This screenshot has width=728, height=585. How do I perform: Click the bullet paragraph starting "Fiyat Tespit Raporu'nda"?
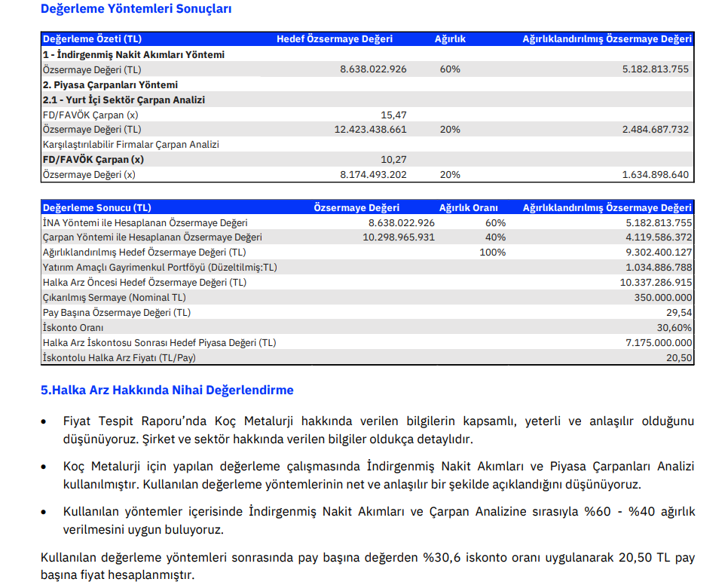378,430
